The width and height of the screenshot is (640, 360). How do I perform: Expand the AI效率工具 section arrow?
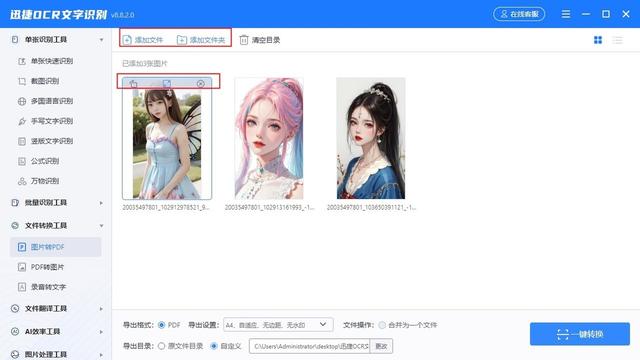click(101, 332)
